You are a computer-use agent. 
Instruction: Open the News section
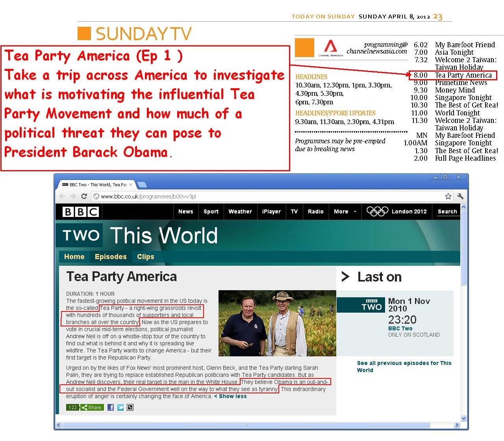[x=185, y=211]
